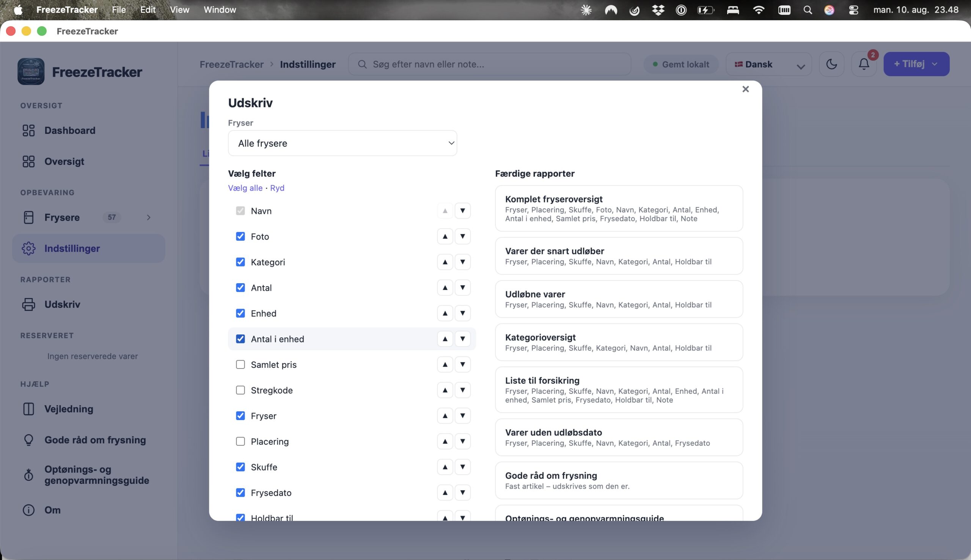The image size is (971, 560).
Task: Enable the 'Samlet pris' checkbox
Action: point(240,365)
